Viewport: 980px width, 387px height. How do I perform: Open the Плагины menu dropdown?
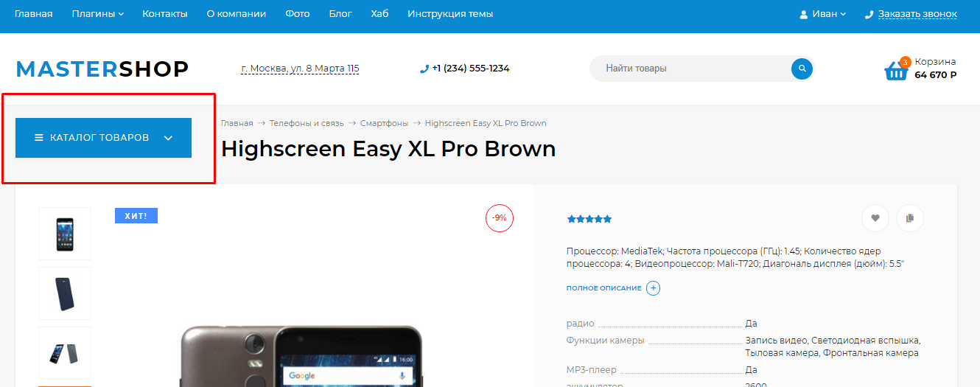tap(97, 14)
